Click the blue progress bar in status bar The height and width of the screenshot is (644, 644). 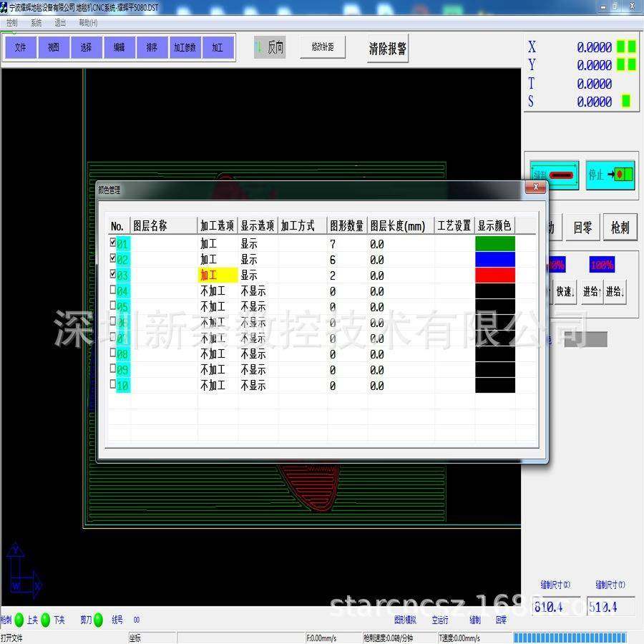[x=570, y=638]
